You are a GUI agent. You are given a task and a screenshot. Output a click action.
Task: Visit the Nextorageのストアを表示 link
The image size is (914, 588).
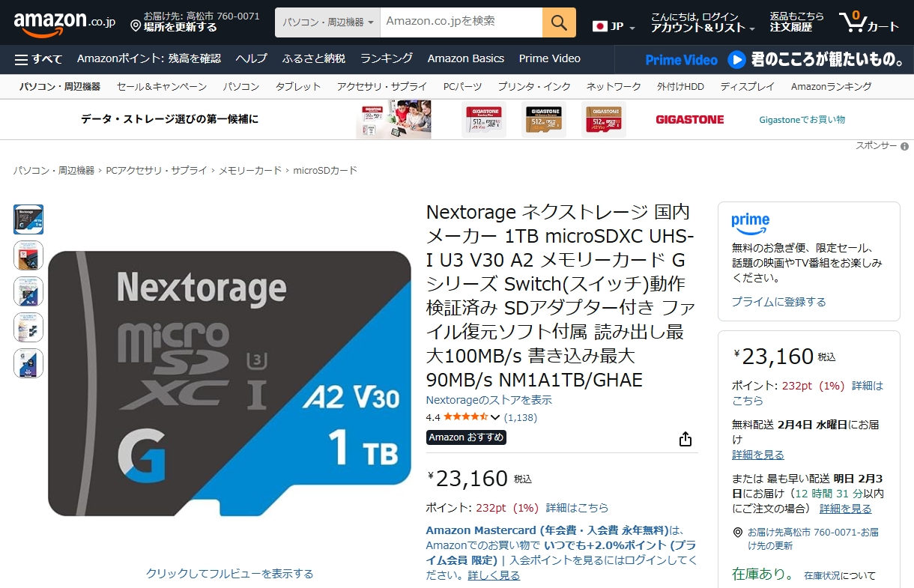[488, 400]
